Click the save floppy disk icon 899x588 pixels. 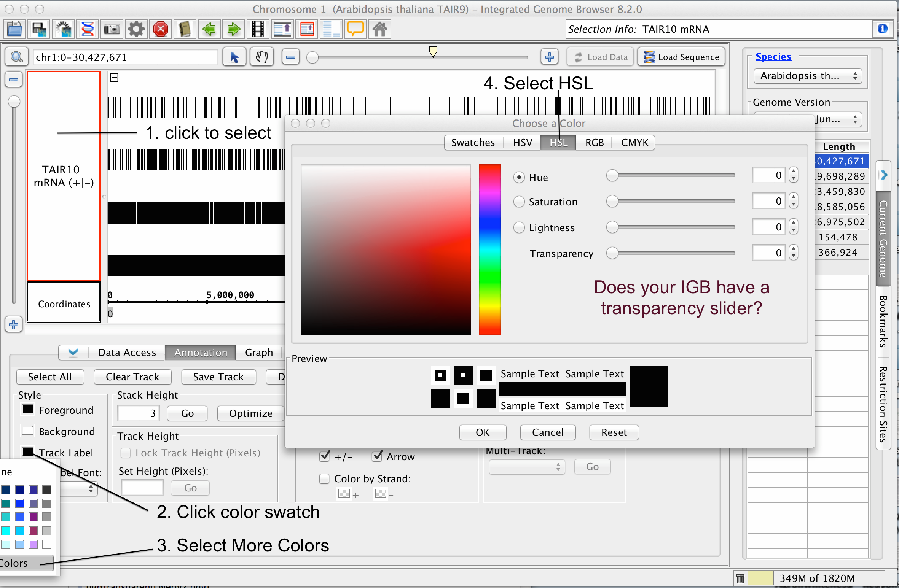39,29
